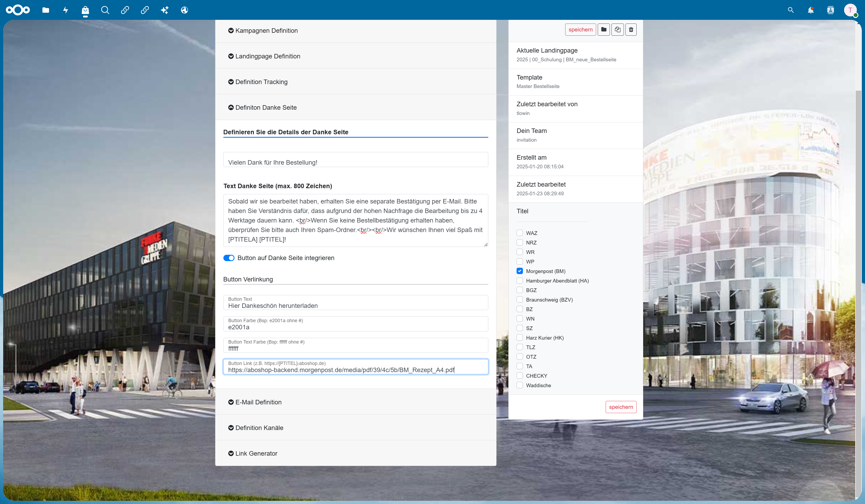This screenshot has width=865, height=504.
Task: Open the Contacts icon in header
Action: click(830, 10)
